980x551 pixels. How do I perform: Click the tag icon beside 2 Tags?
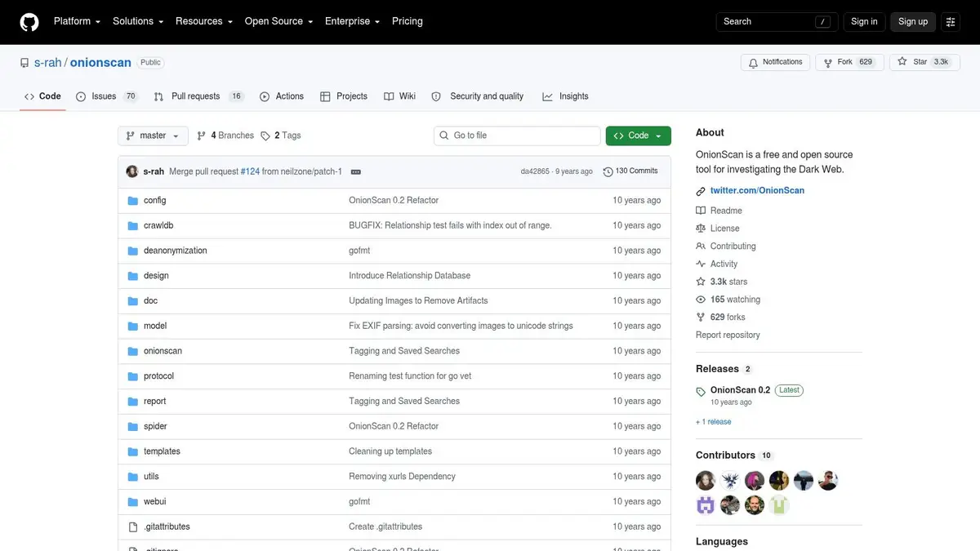coord(265,136)
